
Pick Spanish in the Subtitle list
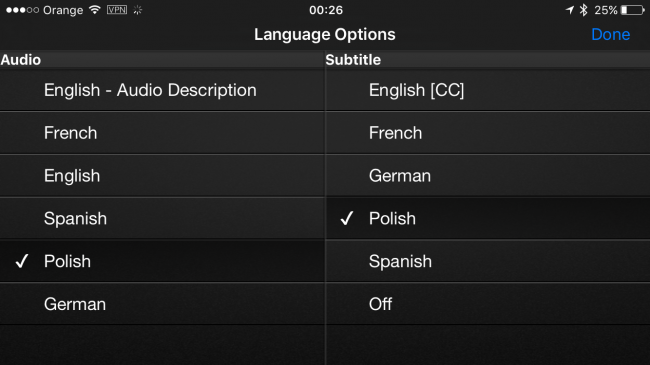(488, 261)
